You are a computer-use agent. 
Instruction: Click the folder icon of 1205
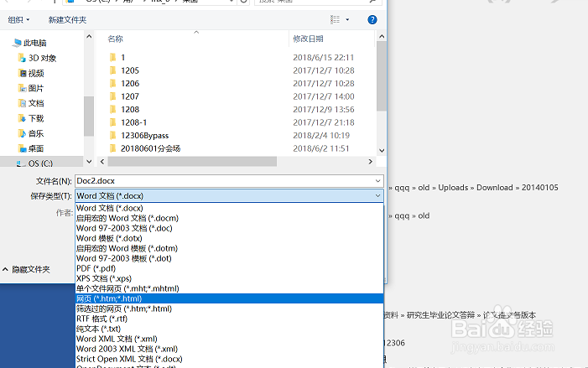[113, 70]
